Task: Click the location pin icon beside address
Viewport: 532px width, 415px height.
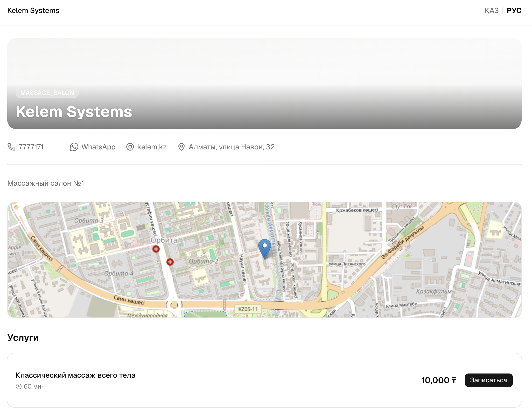Action: tap(181, 147)
